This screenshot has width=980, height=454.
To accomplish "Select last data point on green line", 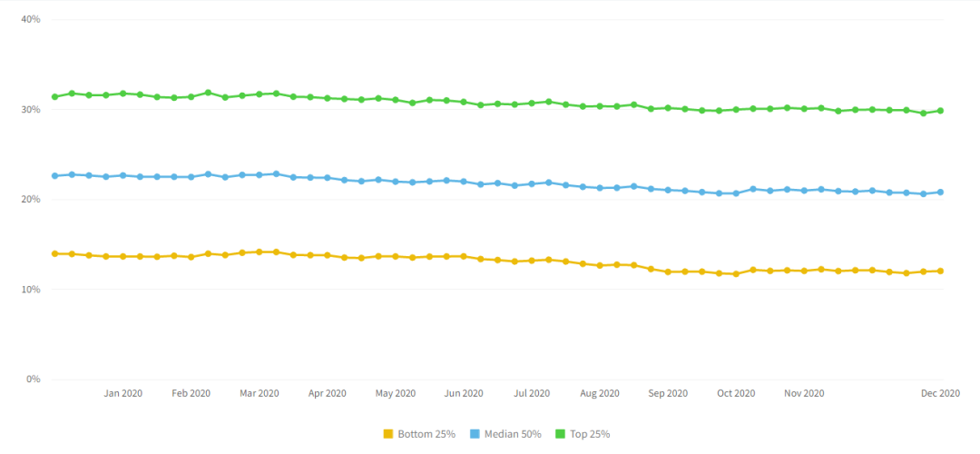I will click(x=941, y=111).
